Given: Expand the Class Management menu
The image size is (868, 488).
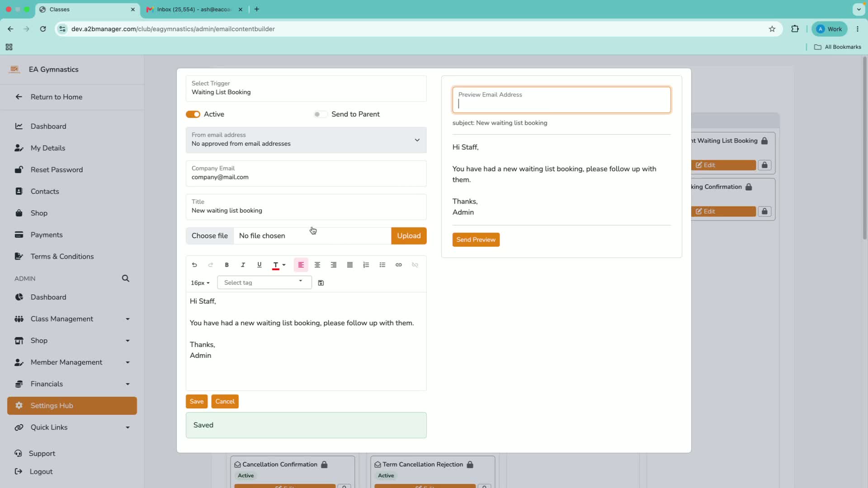Looking at the screenshot, I should click(x=72, y=319).
